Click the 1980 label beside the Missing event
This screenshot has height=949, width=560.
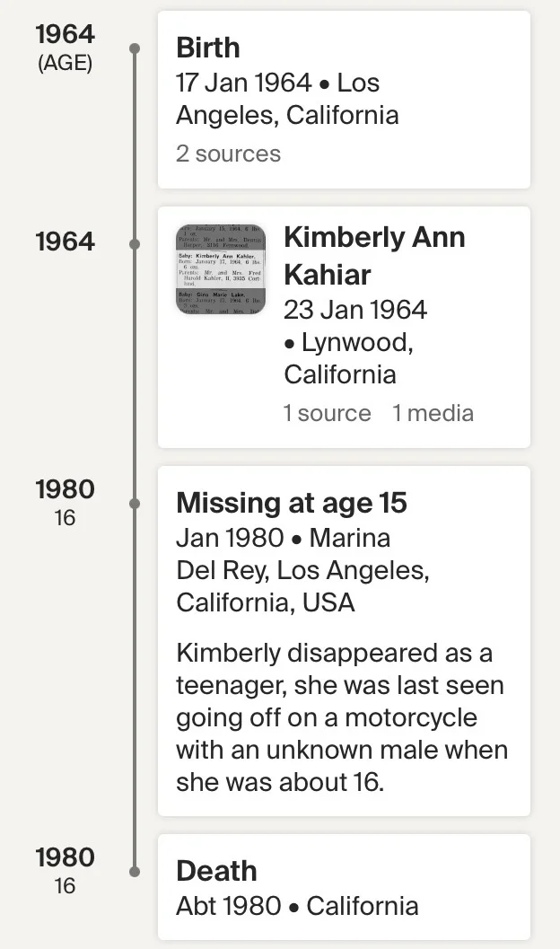click(x=65, y=490)
